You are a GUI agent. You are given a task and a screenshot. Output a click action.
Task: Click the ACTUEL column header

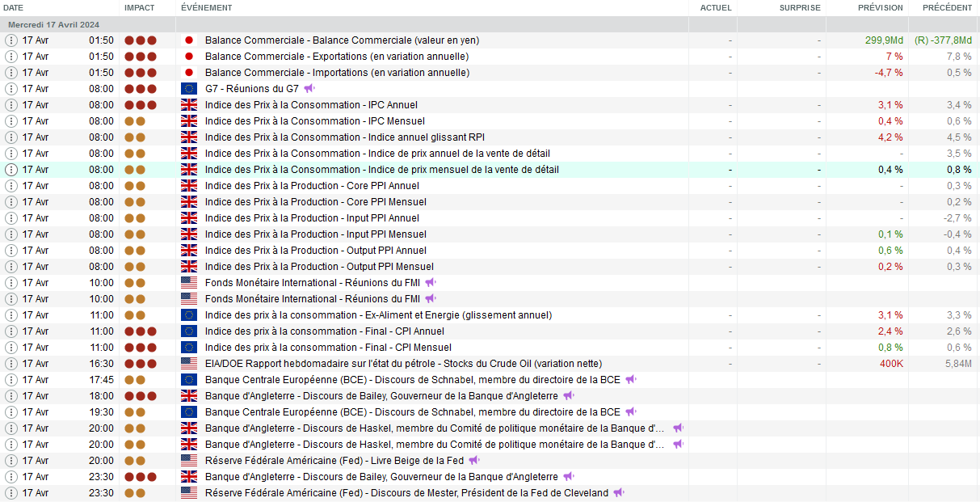(716, 7)
